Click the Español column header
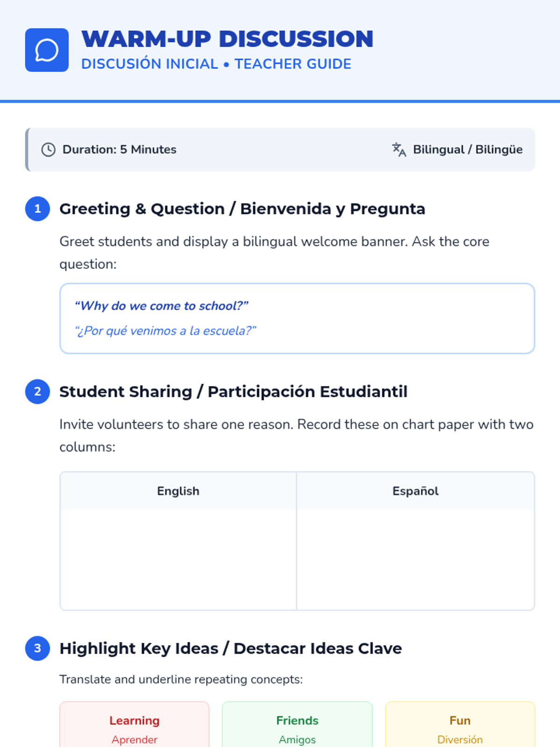Image resolution: width=560 pixels, height=747 pixels. click(x=415, y=491)
